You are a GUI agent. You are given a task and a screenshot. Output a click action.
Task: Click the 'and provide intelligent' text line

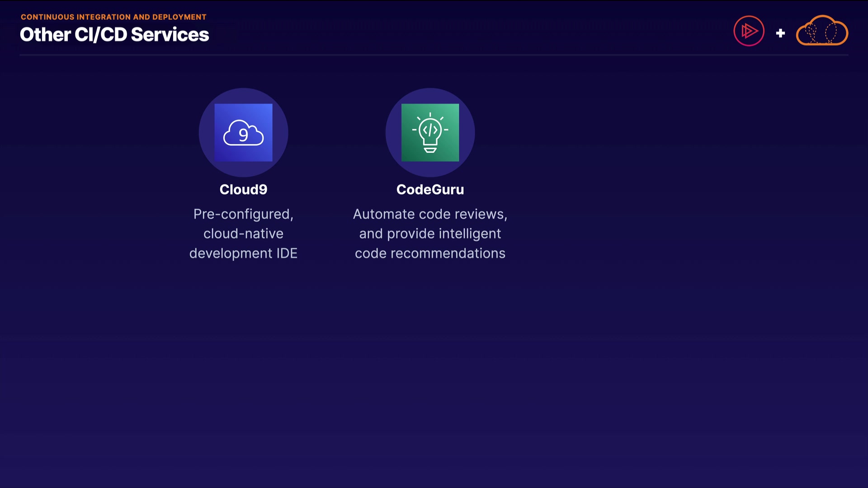point(430,234)
